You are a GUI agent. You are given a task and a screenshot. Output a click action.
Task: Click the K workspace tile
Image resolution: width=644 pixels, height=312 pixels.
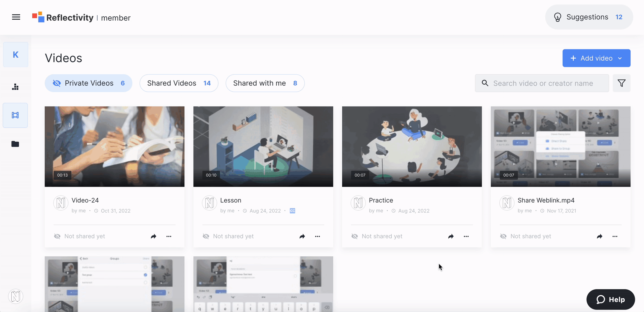16,55
